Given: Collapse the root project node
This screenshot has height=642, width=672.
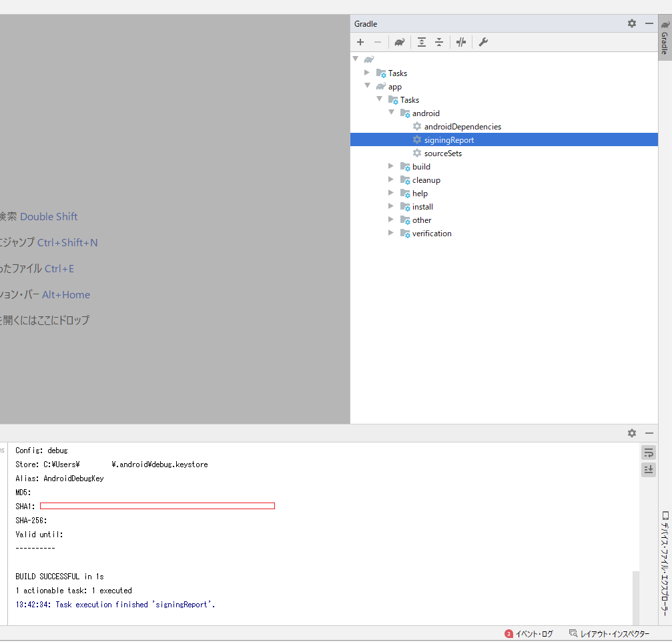Looking at the screenshot, I should (x=355, y=59).
